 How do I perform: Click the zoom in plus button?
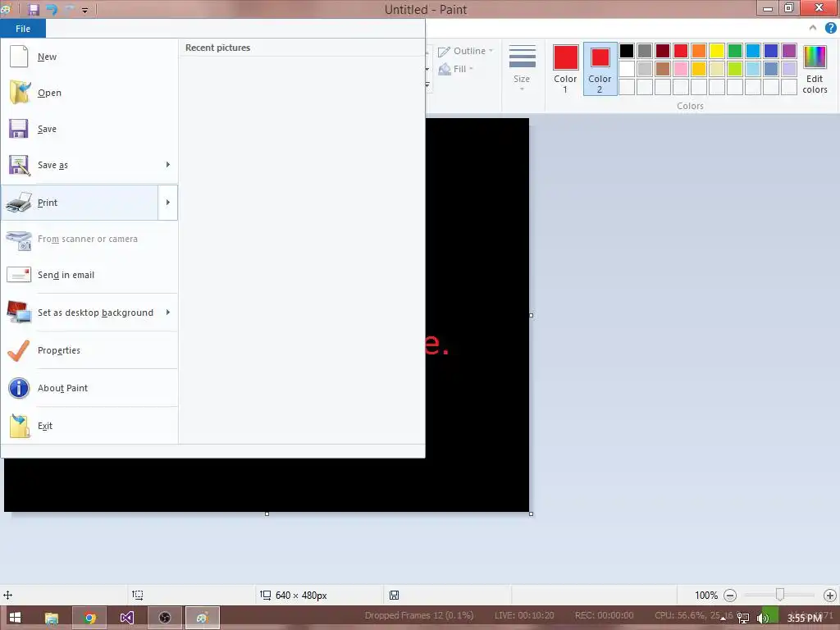point(830,596)
